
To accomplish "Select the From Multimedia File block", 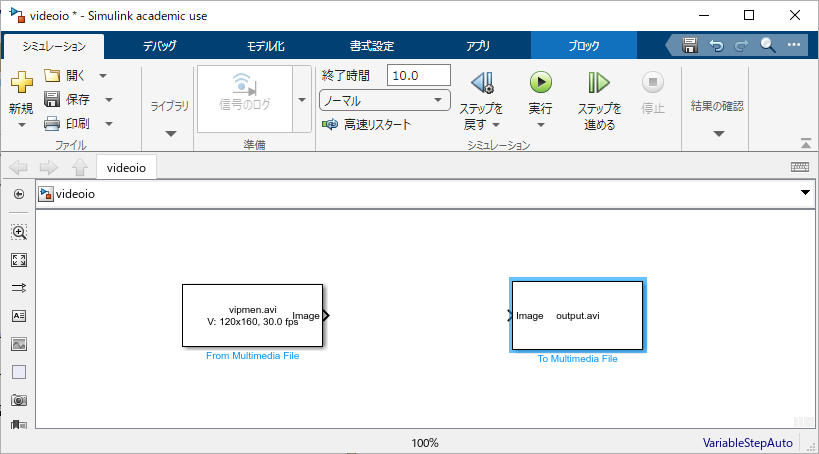I will pyautogui.click(x=254, y=315).
